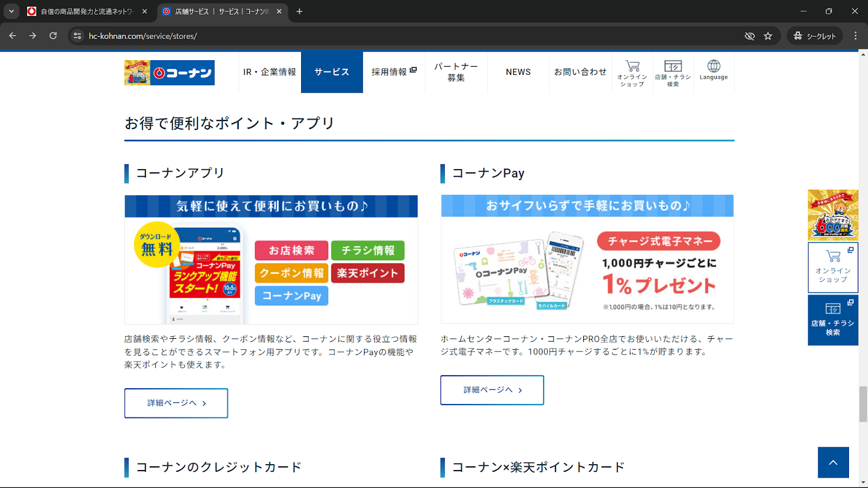Image resolution: width=868 pixels, height=488 pixels.
Task: Open the パートナー募集 menu item
Action: [456, 72]
